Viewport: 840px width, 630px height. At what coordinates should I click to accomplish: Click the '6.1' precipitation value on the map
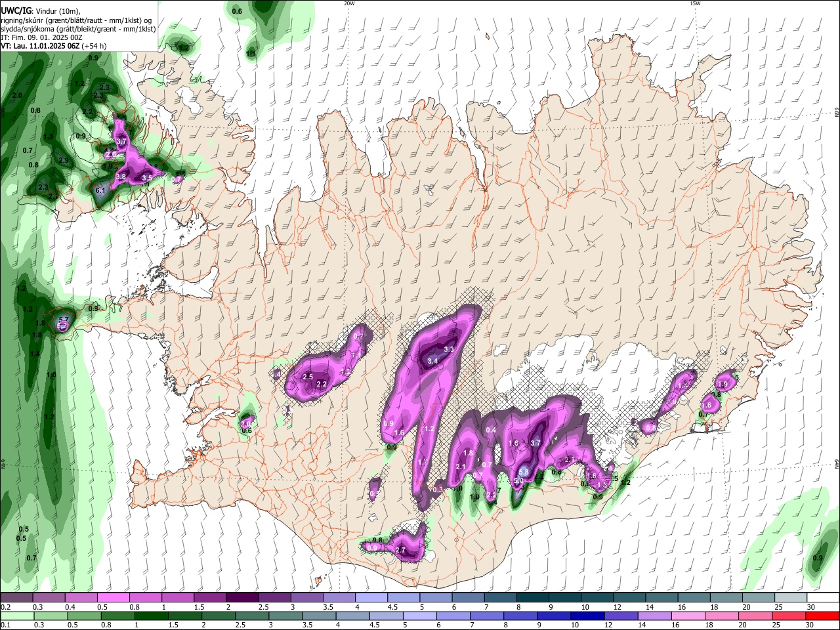[100, 190]
